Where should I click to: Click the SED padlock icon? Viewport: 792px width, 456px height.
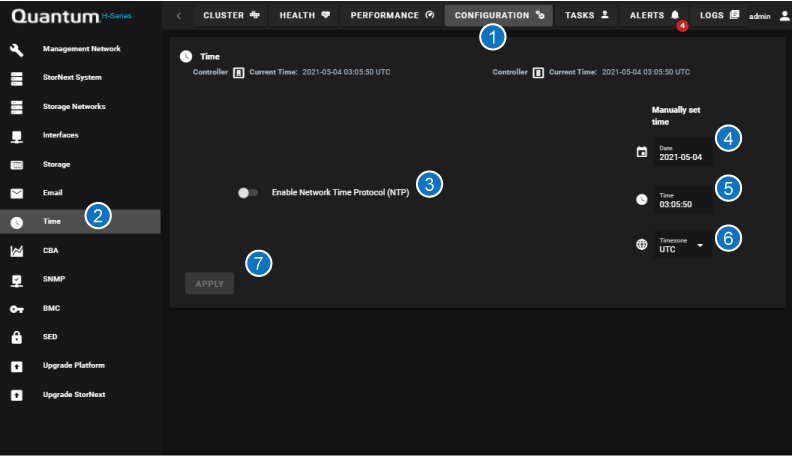tap(16, 338)
